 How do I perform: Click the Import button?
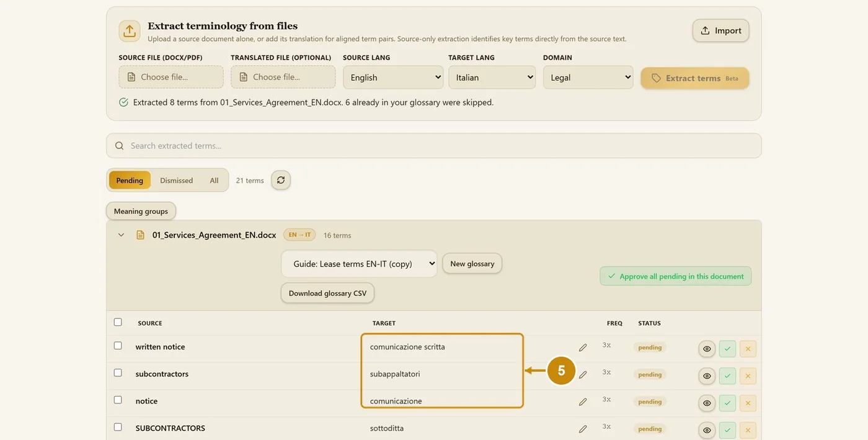coord(720,30)
